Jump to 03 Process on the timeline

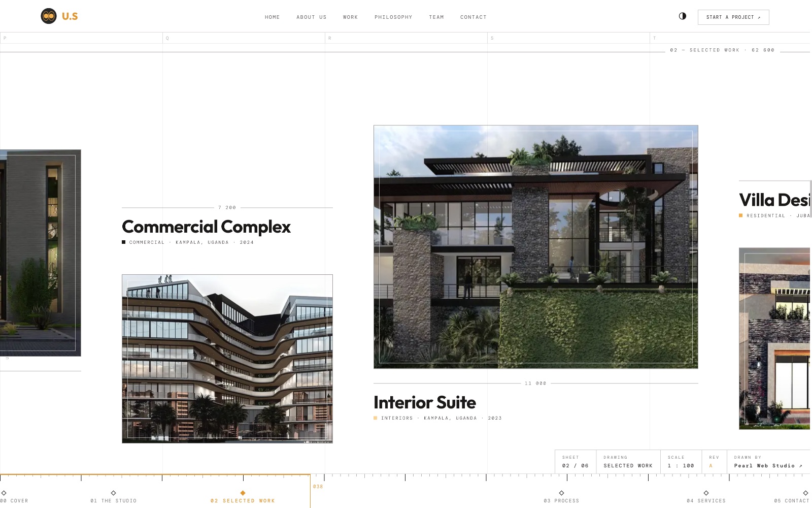[x=561, y=497]
